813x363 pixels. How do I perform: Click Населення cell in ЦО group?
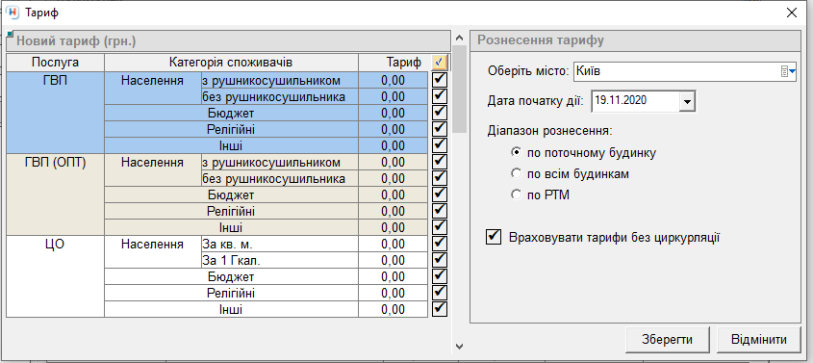(x=152, y=252)
